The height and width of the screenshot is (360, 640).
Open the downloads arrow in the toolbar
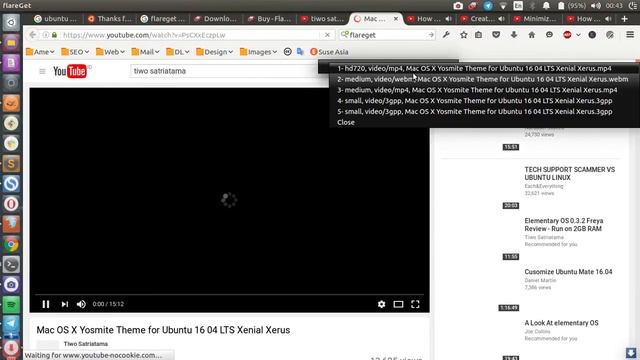[x=514, y=35]
